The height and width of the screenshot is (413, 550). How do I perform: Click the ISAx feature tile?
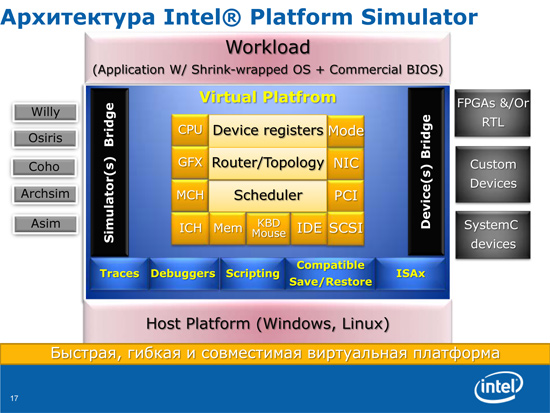(x=410, y=274)
